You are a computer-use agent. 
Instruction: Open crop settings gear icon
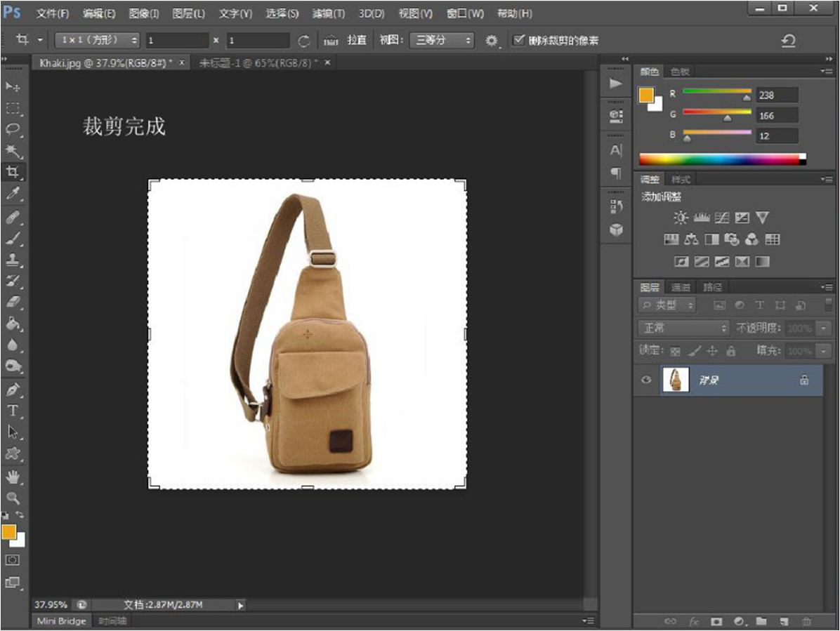[492, 41]
